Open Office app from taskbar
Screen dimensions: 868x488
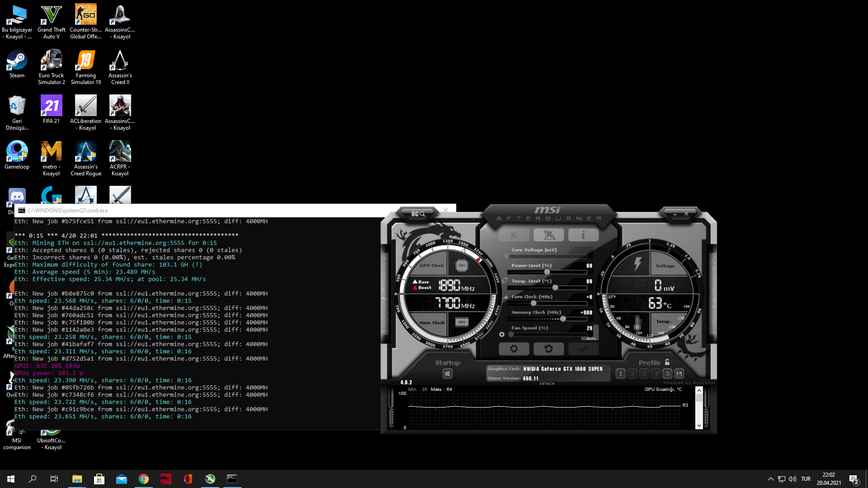[188, 479]
